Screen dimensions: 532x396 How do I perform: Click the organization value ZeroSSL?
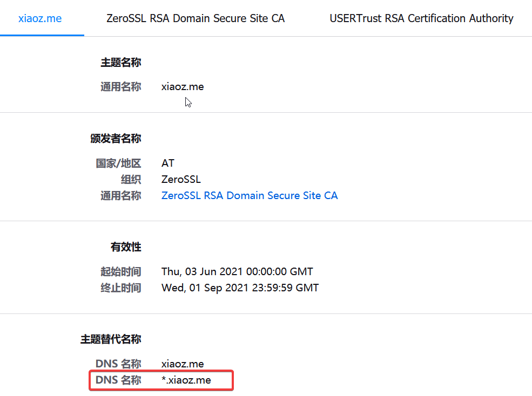click(181, 179)
